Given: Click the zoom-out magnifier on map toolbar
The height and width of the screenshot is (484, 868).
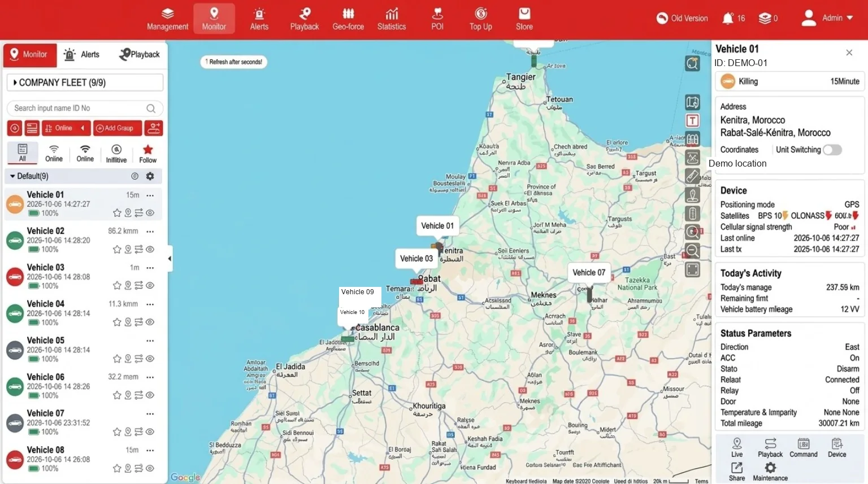Looking at the screenshot, I should pos(692,251).
